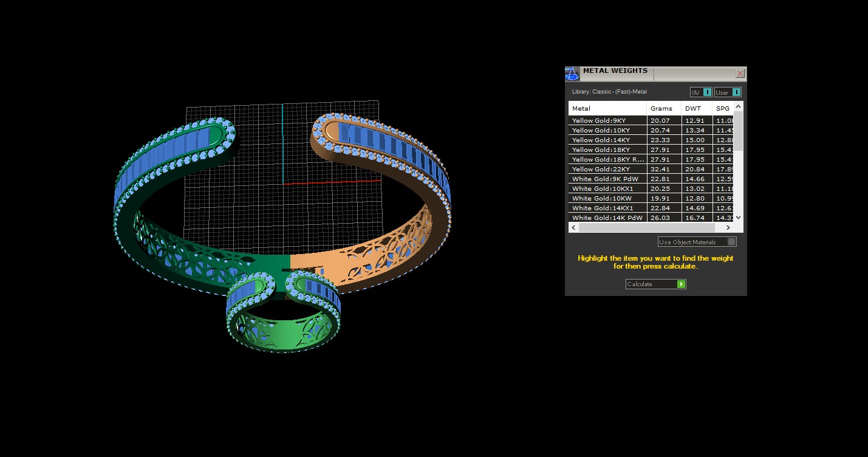
Task: Click the table's scroll right arrow
Action: point(728,227)
